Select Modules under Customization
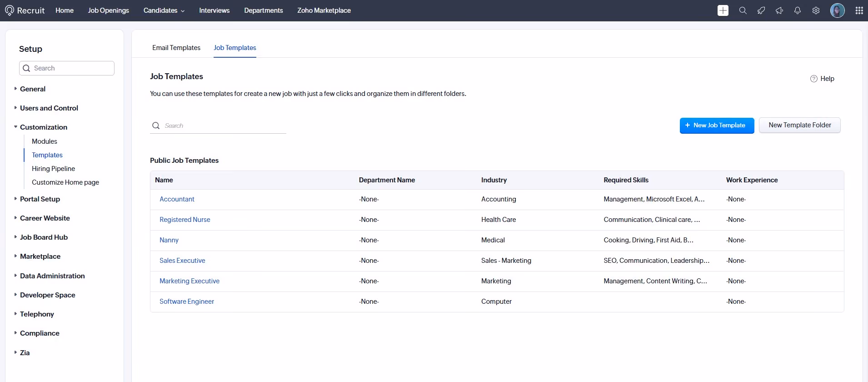The image size is (868, 382). click(45, 141)
